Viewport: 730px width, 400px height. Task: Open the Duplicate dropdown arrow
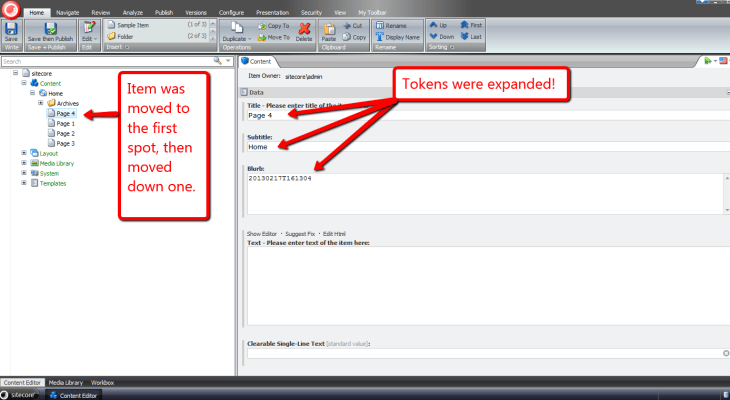click(250, 39)
